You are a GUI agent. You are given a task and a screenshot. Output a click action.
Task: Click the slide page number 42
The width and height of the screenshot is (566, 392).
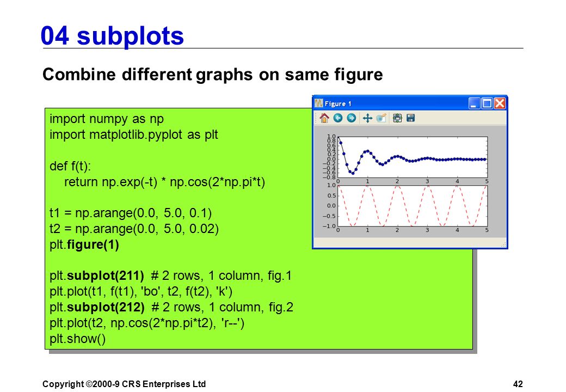(518, 384)
